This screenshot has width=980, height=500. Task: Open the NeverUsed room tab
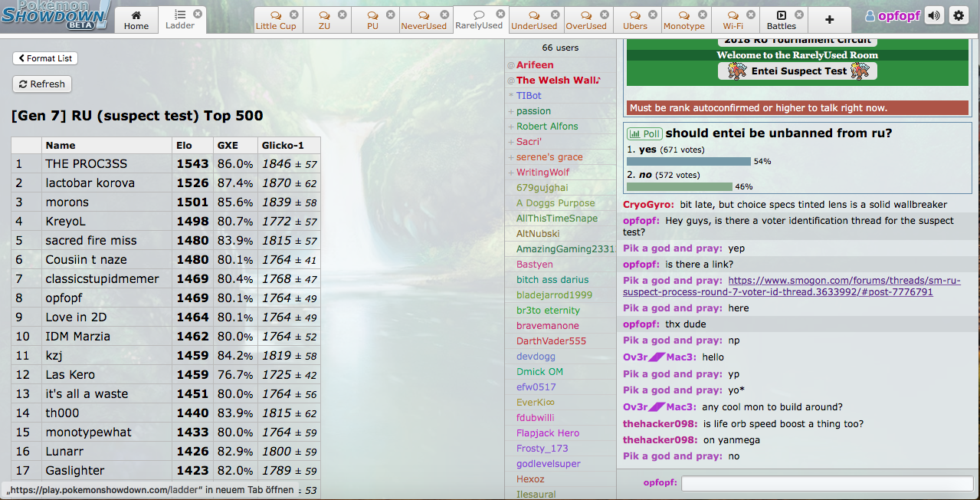(x=424, y=20)
